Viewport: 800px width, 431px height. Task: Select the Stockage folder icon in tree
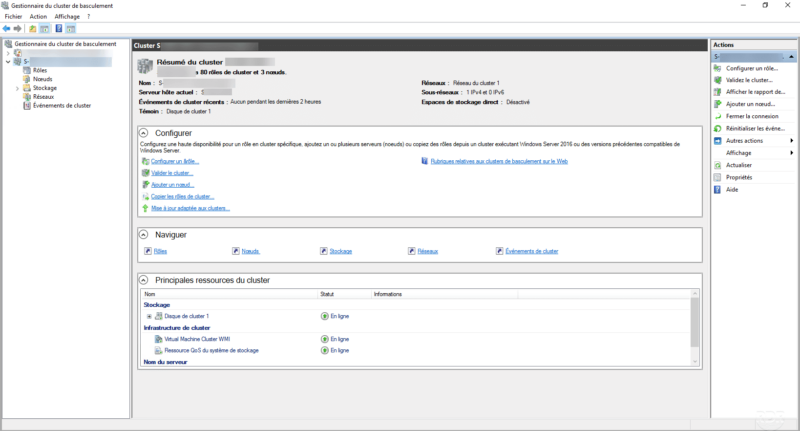point(27,88)
